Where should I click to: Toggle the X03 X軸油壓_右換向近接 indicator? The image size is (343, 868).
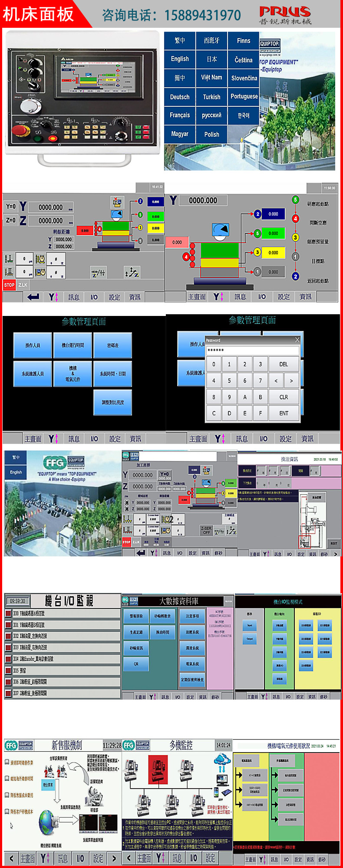8,648
